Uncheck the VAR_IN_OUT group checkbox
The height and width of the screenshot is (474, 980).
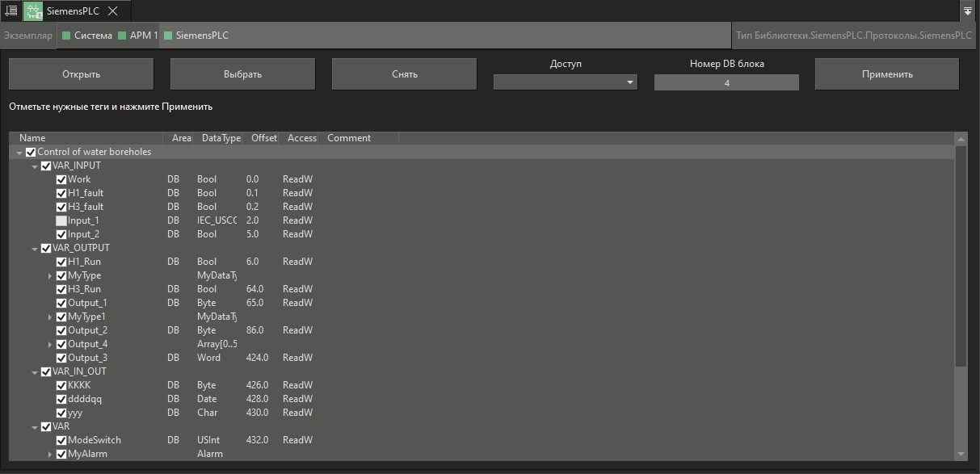click(x=46, y=371)
